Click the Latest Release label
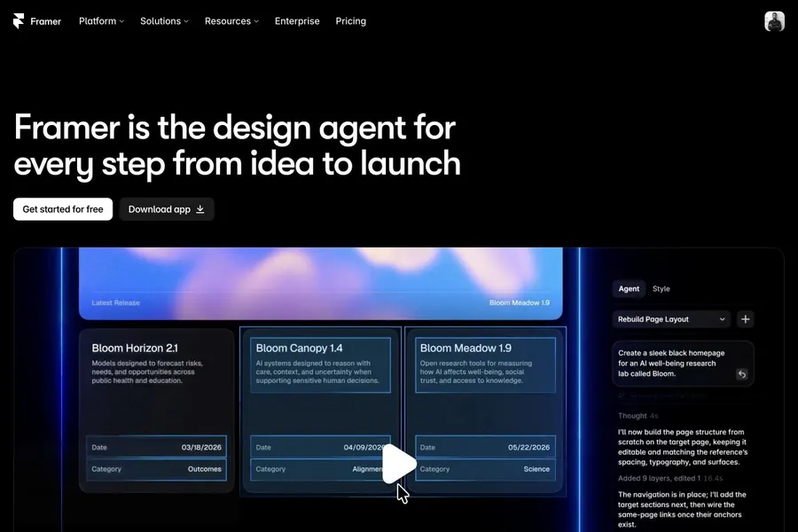Screen dimensions: 798x532 click(x=115, y=302)
